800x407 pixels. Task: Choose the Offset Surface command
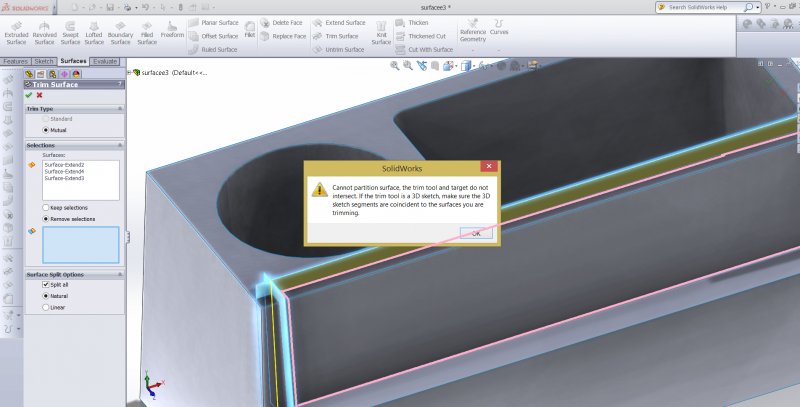point(213,36)
